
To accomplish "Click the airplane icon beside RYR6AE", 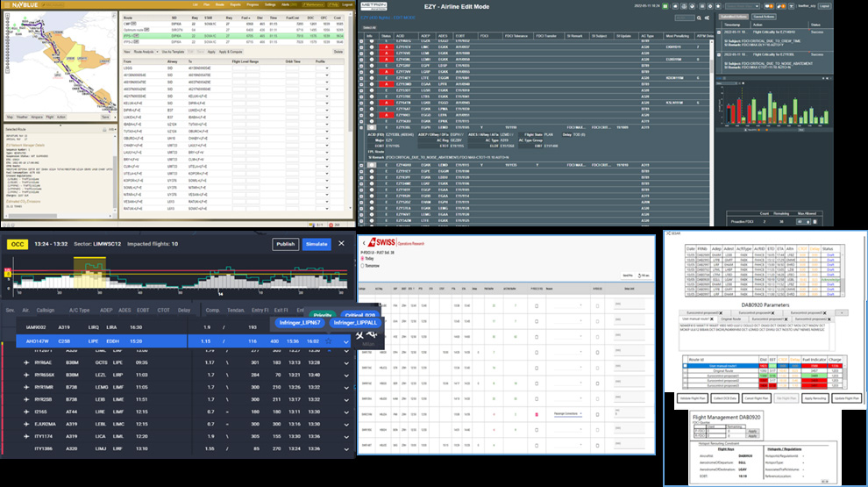I will (26, 362).
